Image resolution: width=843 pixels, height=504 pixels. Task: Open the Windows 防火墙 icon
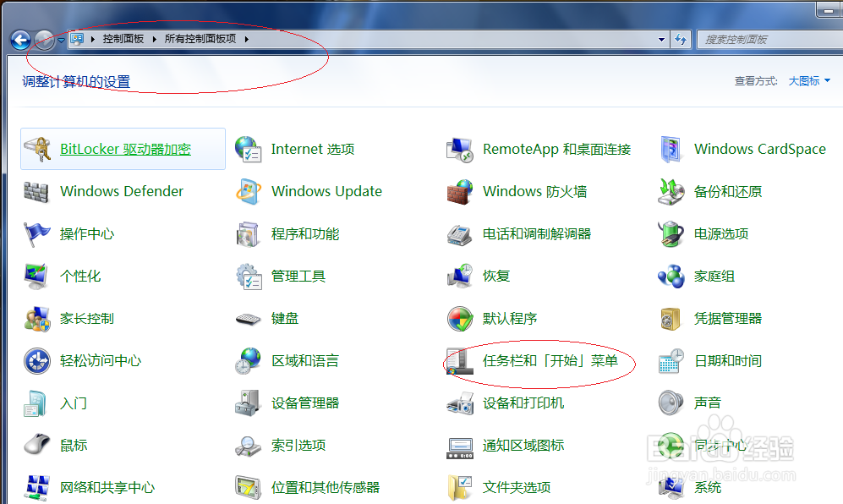pyautogui.click(x=460, y=191)
